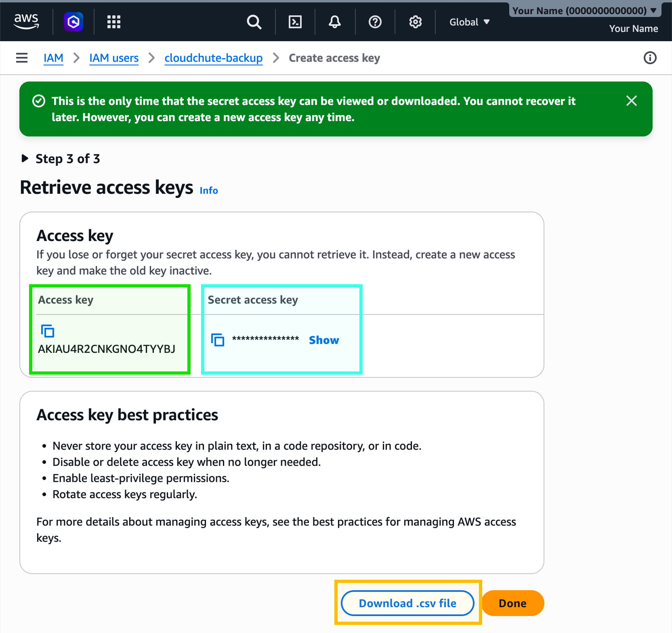Show the secret access key
The image size is (672, 633).
coord(324,340)
